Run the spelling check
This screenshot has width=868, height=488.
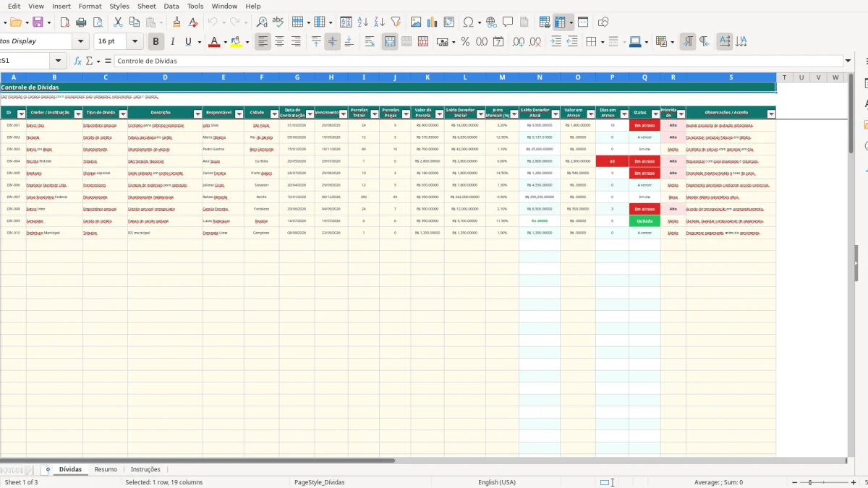pos(278,22)
